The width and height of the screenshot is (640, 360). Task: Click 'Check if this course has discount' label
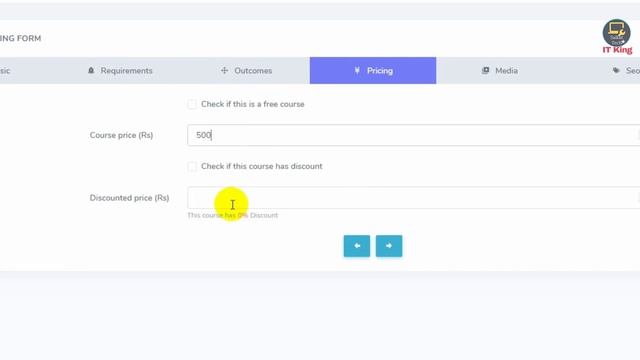(x=262, y=167)
